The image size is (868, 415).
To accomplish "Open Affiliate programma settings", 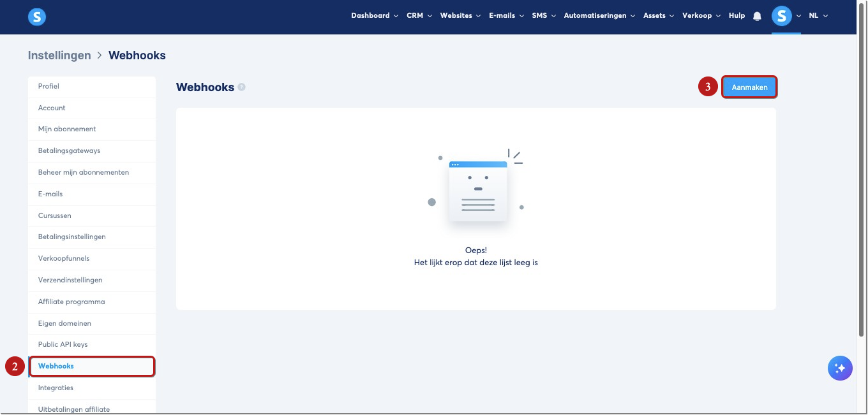I will click(x=92, y=302).
